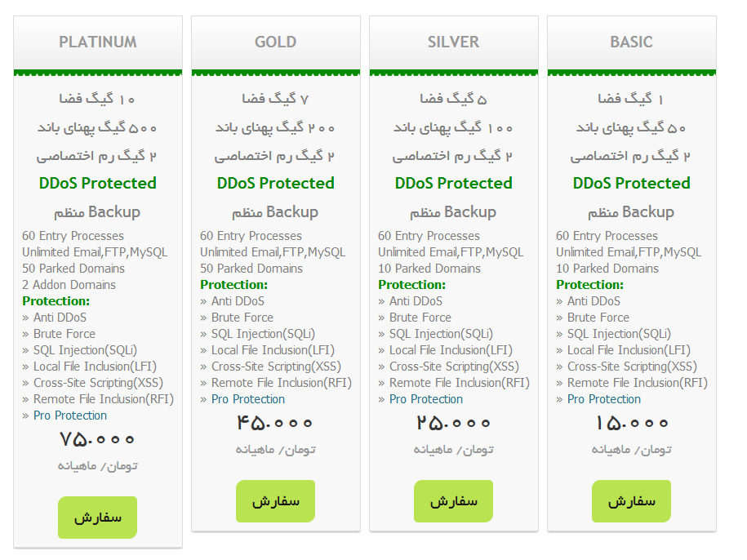Click the 45.000 price in GOLD plan
This screenshot has height=560, width=747.
275,423
